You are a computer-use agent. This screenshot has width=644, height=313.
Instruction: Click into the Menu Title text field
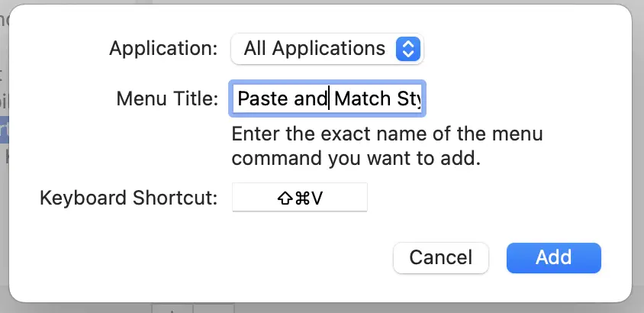[327, 98]
